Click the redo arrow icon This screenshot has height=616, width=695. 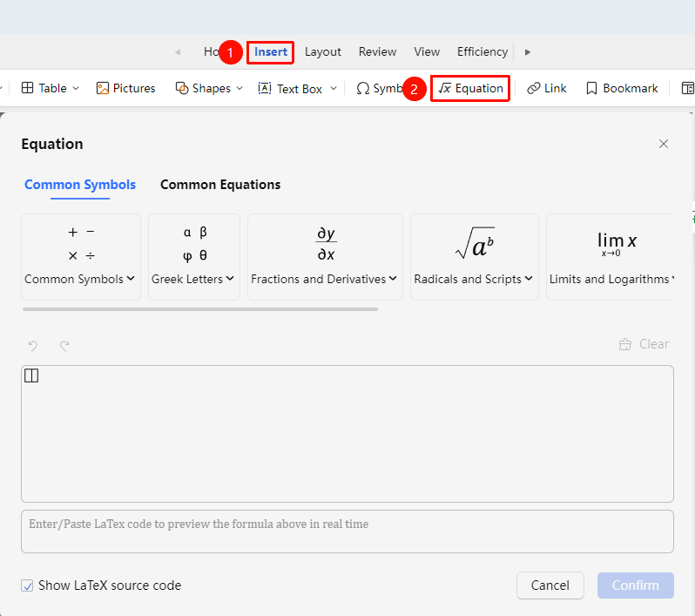[x=64, y=345]
